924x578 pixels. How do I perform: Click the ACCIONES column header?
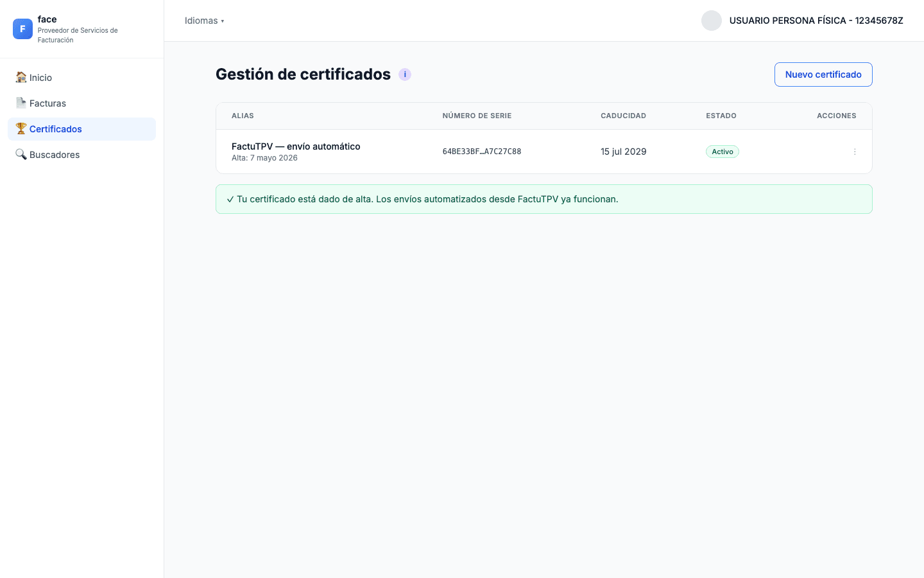click(x=837, y=116)
